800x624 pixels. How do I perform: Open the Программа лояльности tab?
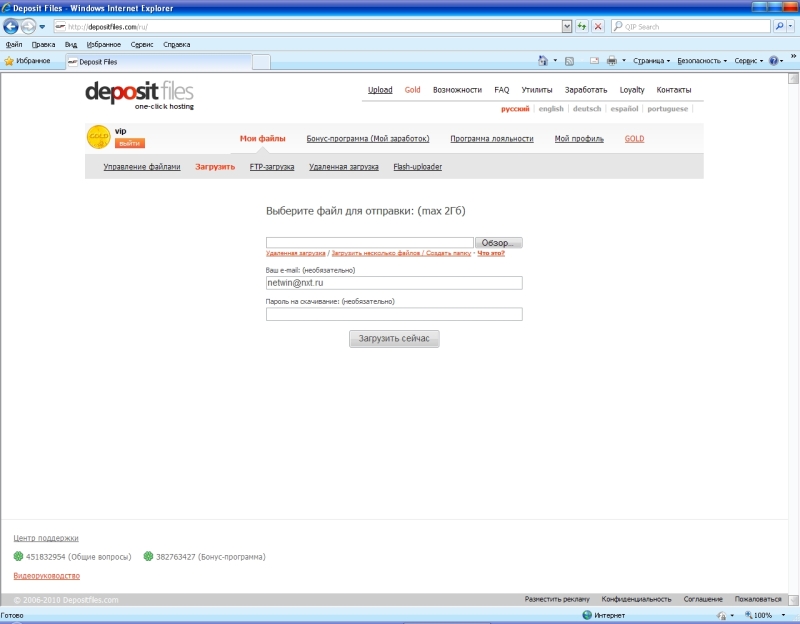click(x=492, y=138)
